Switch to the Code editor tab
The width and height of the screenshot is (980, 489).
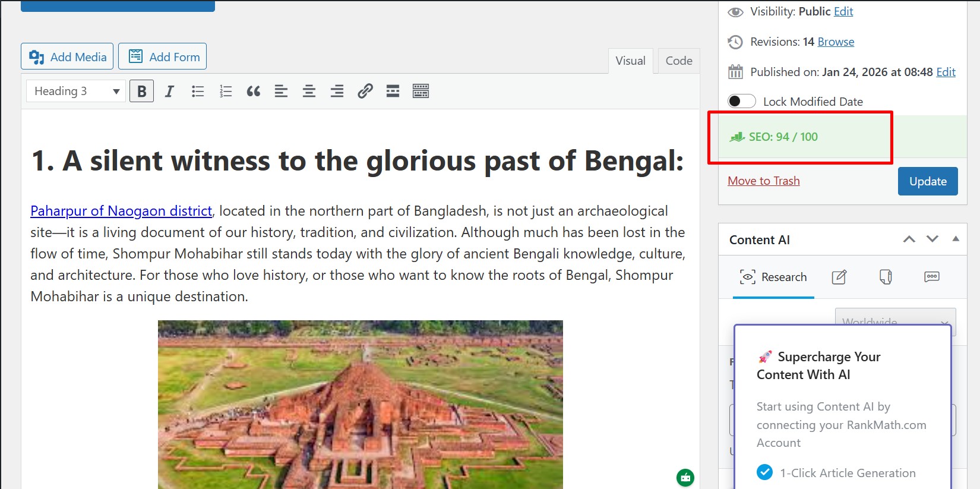(678, 61)
